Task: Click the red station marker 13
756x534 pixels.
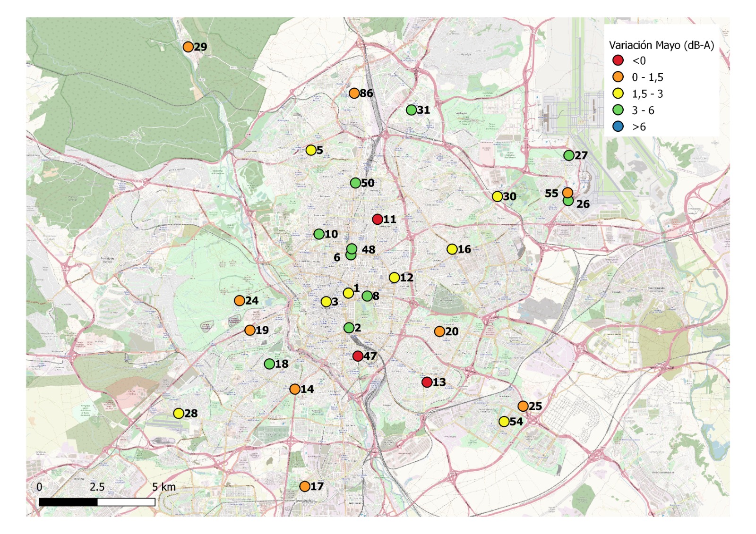Action: pyautogui.click(x=427, y=382)
